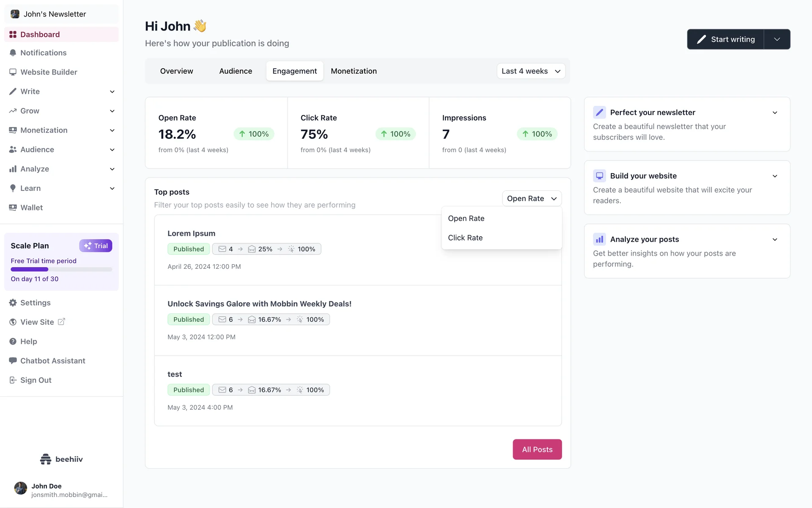Open Start writing dropdown arrow
This screenshot has height=508, width=812.
(777, 39)
